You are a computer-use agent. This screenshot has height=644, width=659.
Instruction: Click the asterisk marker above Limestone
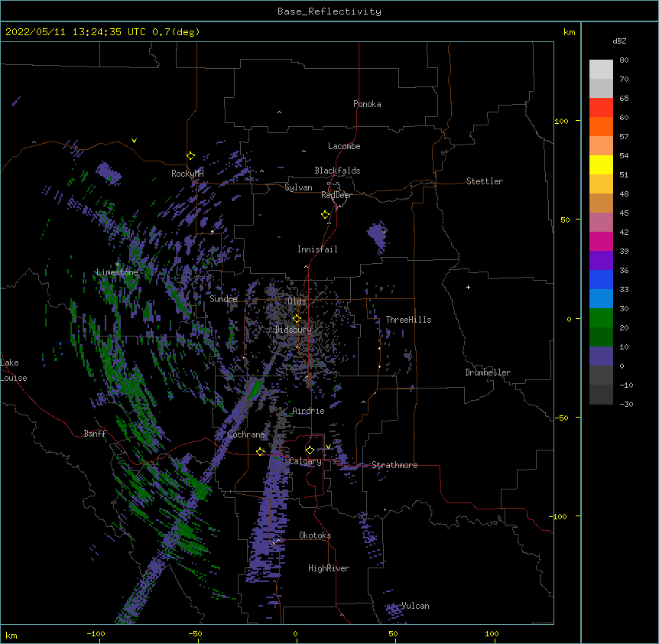tap(117, 265)
